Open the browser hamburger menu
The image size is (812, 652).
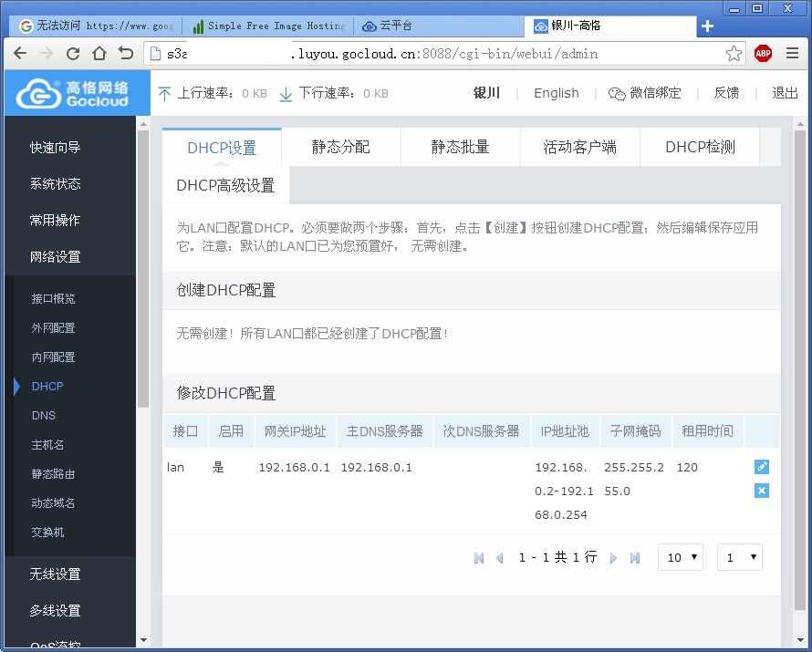pyautogui.click(x=792, y=53)
